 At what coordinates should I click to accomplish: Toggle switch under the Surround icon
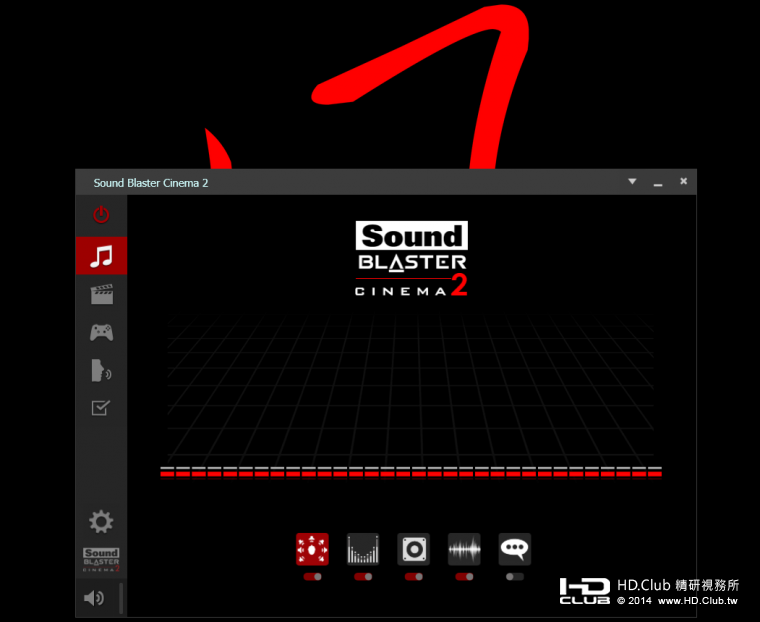point(313,577)
